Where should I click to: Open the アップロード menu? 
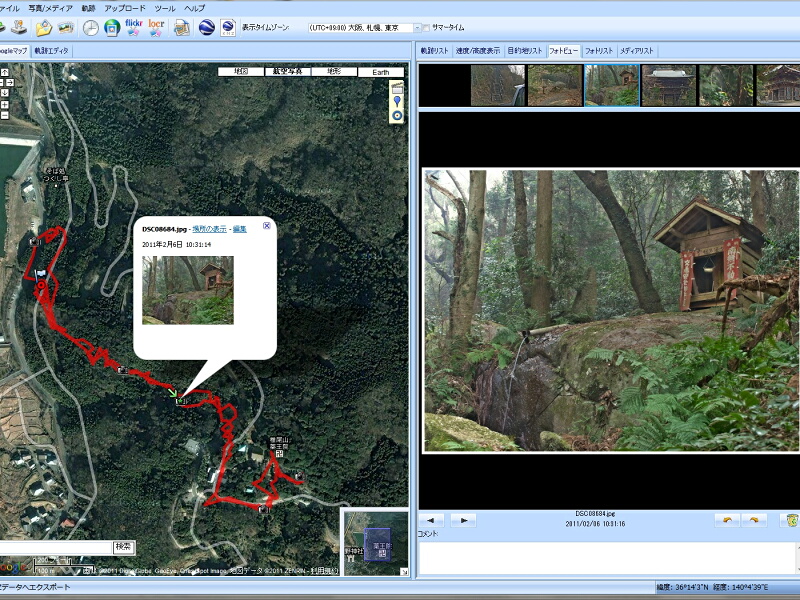[x=125, y=8]
